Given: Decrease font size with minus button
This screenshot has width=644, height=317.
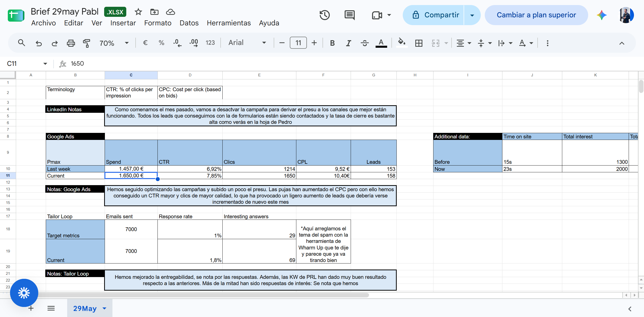Looking at the screenshot, I should [282, 43].
